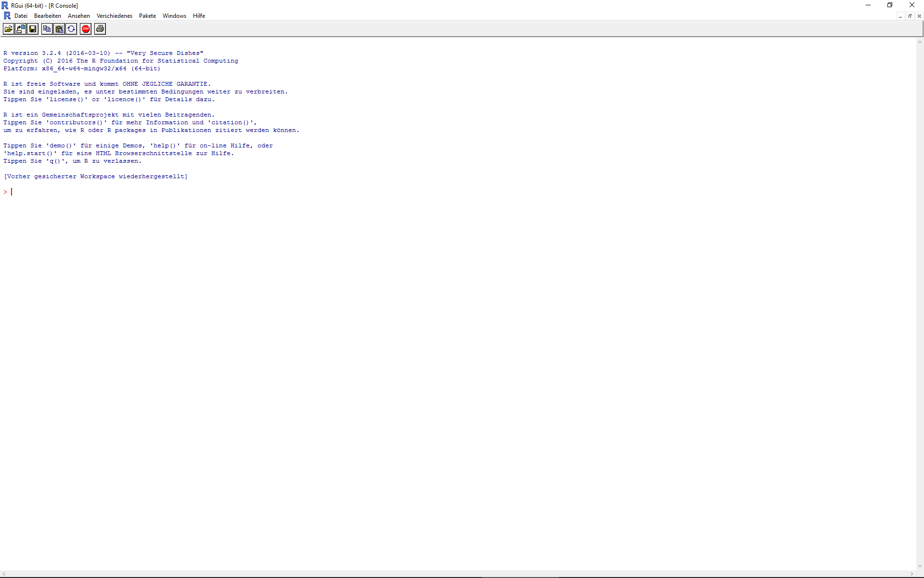Viewport: 924px width, 578px height.
Task: Expand the Ansehen menu
Action: [x=79, y=16]
